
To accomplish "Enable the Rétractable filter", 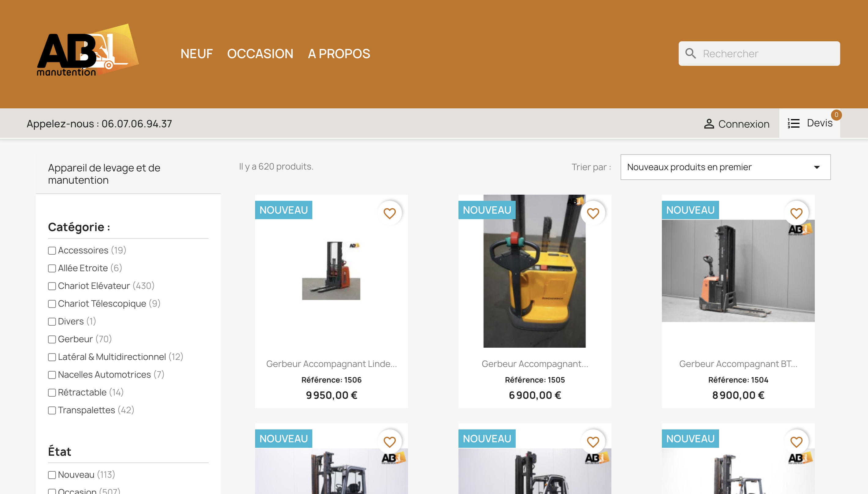I will coord(52,393).
